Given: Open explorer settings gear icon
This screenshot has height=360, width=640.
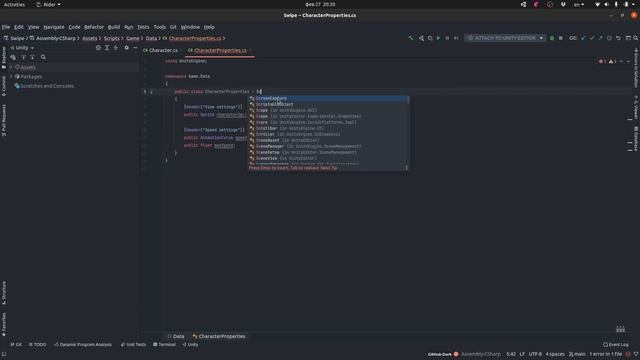Looking at the screenshot, I should pos(127,48).
